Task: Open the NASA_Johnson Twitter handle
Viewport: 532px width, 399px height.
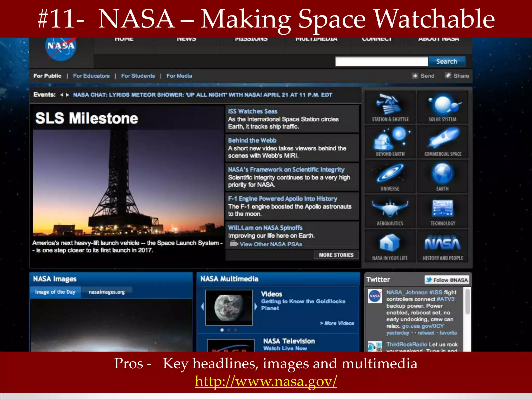Action: click(407, 292)
